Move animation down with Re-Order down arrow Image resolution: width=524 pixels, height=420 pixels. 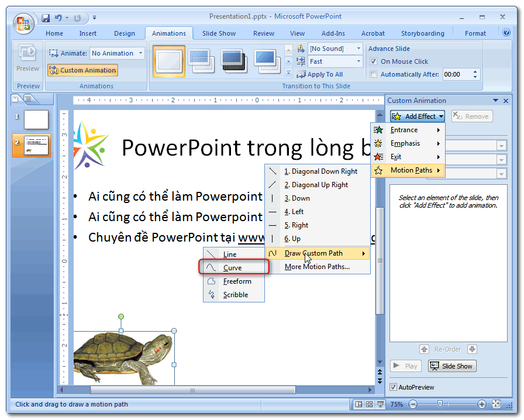(x=472, y=349)
